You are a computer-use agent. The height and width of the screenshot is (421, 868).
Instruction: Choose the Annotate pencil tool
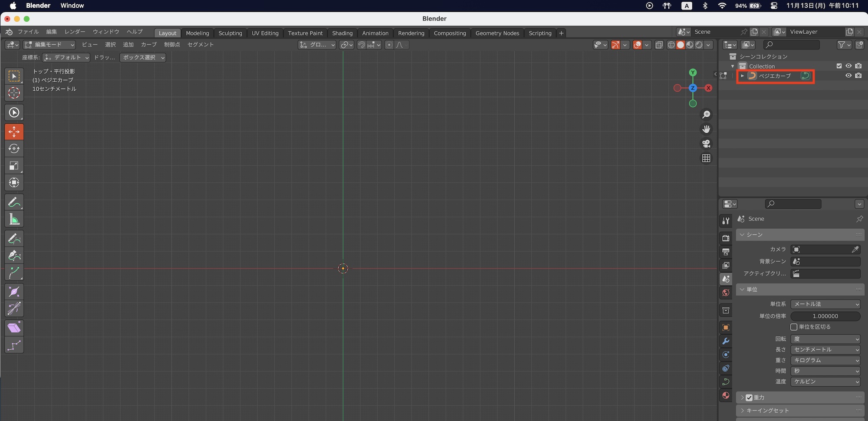14,202
